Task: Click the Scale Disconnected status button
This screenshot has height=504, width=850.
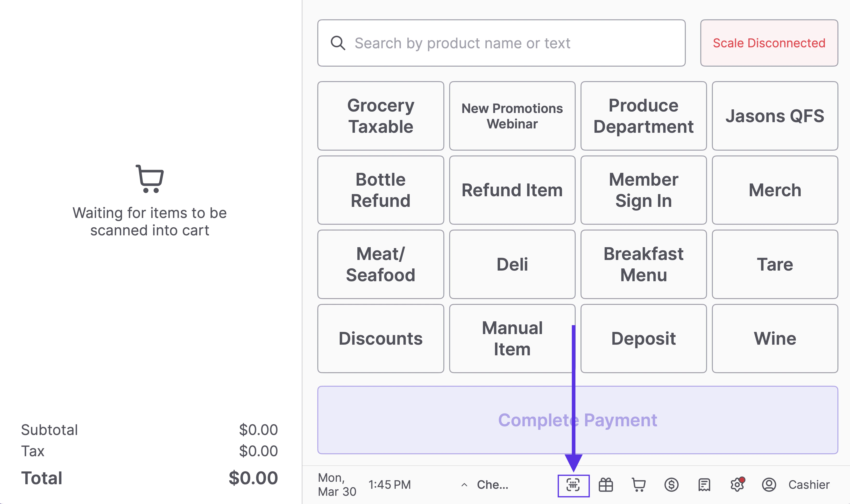Action: 769,43
